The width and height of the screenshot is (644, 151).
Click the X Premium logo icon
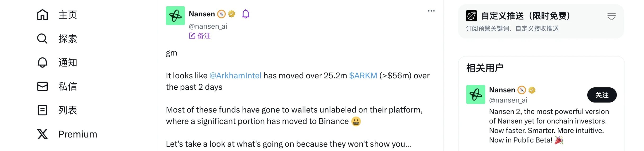42,134
